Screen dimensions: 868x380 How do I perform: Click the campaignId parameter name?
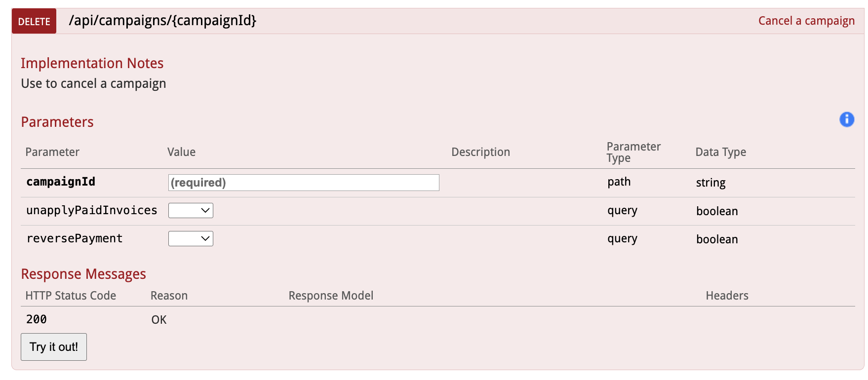tap(61, 182)
